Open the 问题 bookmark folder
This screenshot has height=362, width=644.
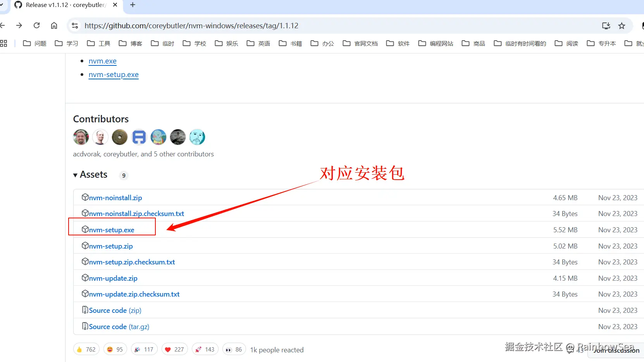pos(35,43)
